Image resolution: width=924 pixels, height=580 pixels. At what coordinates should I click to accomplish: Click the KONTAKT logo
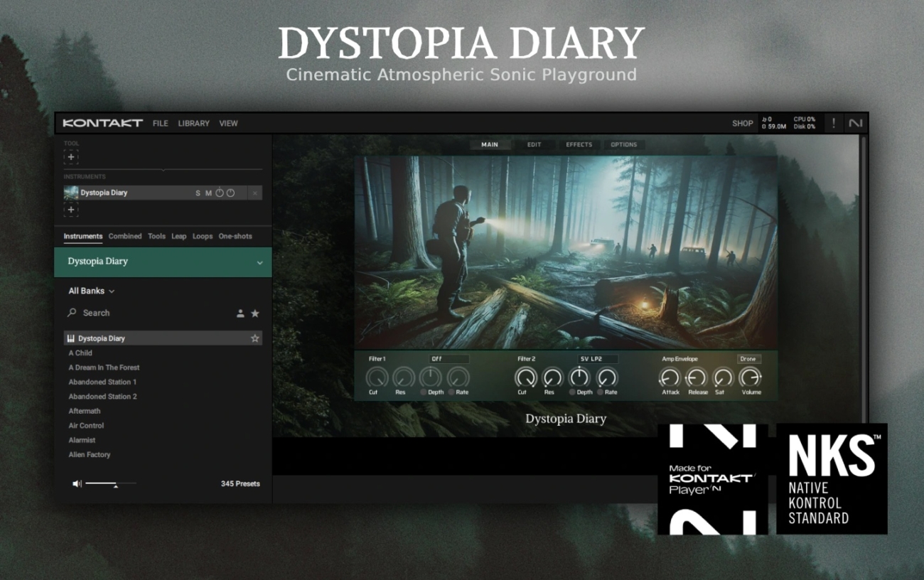point(102,124)
